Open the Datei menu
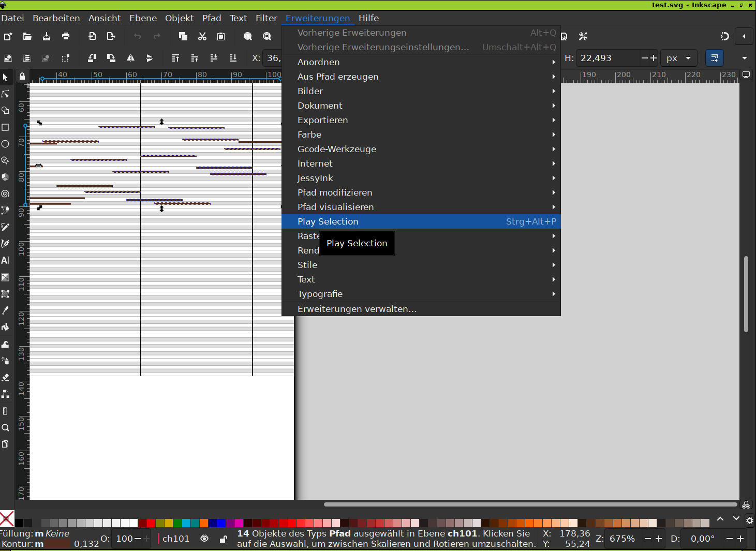 [x=12, y=18]
